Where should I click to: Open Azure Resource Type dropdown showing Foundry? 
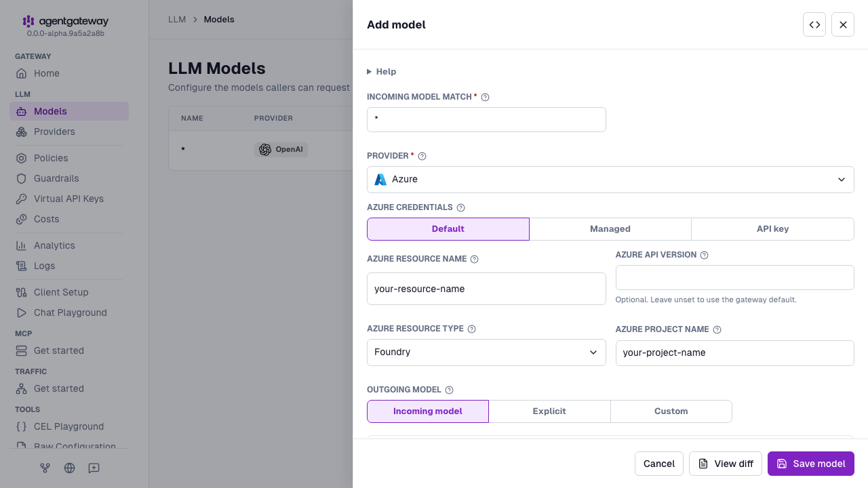click(x=486, y=352)
